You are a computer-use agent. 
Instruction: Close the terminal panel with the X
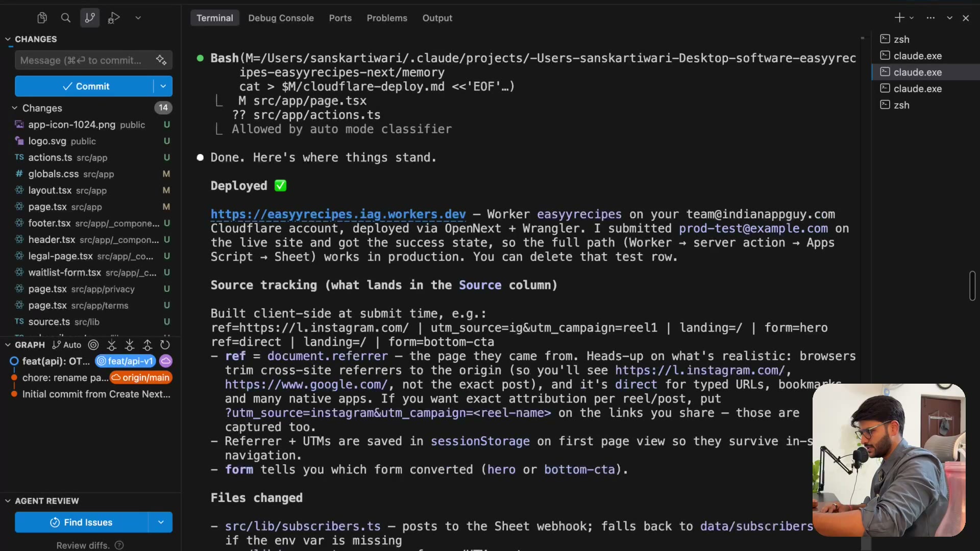[x=966, y=18]
